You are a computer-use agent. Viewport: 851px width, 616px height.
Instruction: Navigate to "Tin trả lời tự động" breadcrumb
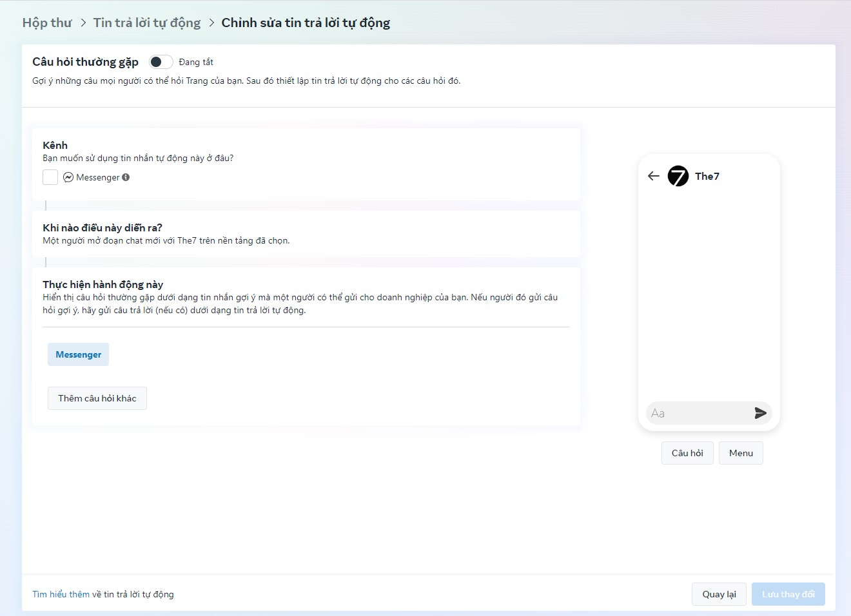146,22
